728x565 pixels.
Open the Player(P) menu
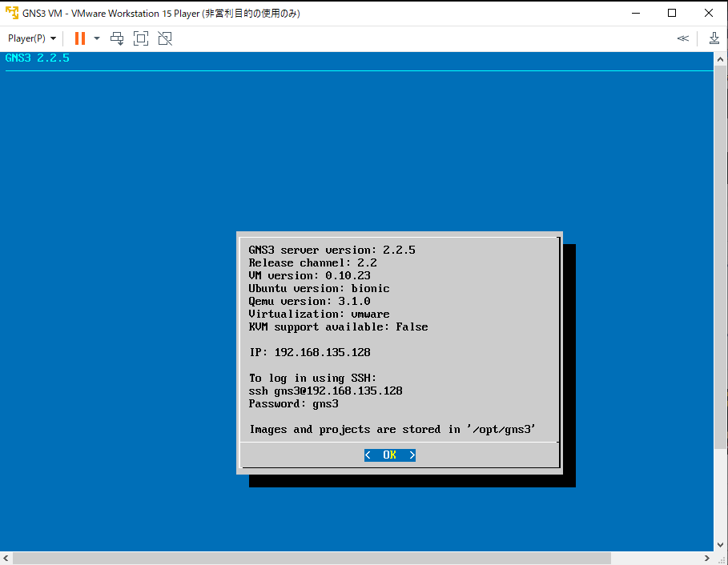[x=31, y=38]
